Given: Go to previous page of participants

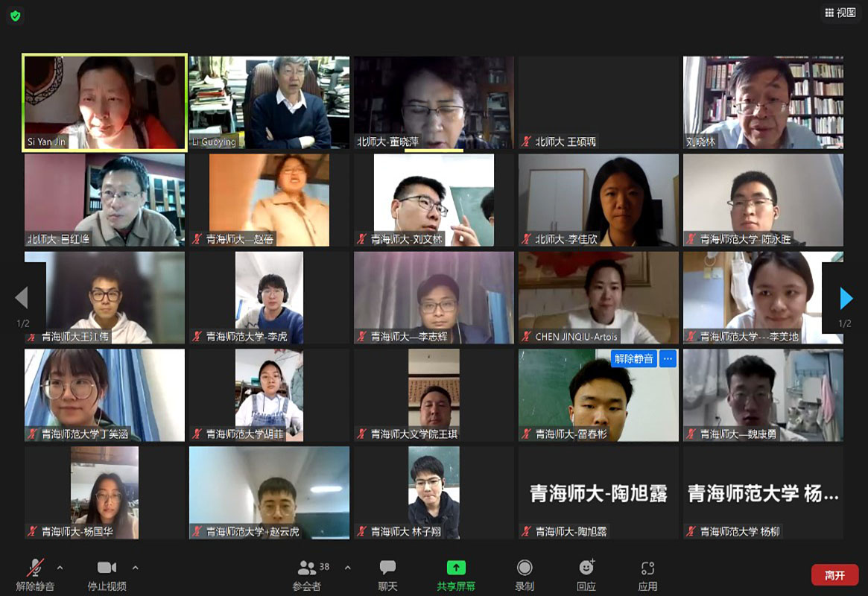Looking at the screenshot, I should [22, 298].
